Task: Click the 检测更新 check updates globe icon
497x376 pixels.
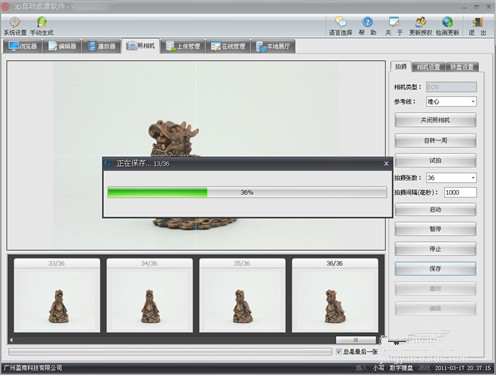Action: (x=447, y=26)
